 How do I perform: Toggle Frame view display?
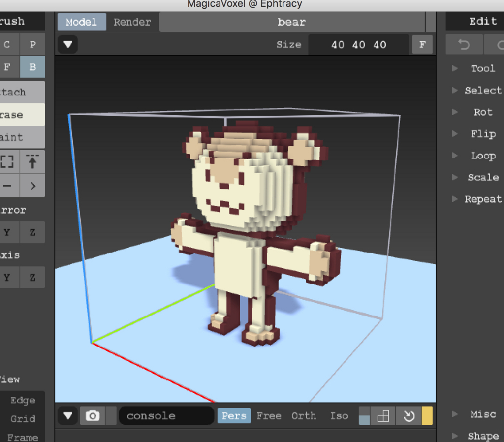(23, 437)
